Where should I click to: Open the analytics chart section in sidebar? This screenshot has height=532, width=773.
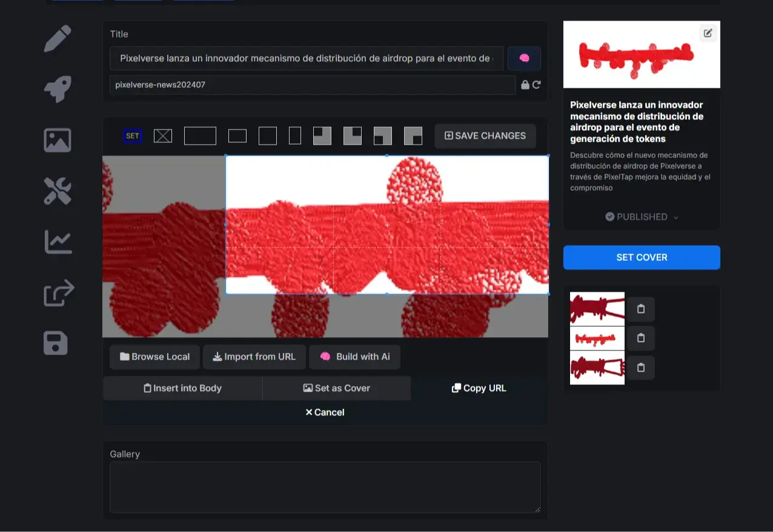point(58,241)
